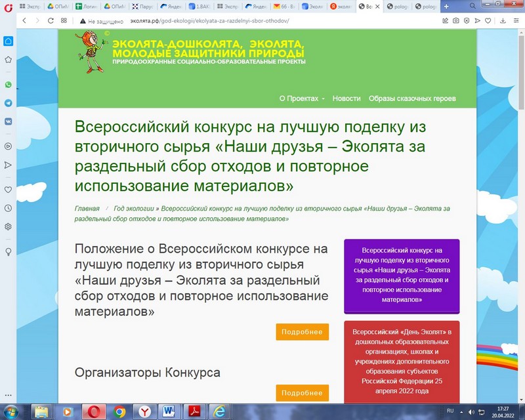This screenshot has height=420, width=525.
Task: Open «Образы сказочных героев» menu item
Action: click(x=412, y=98)
